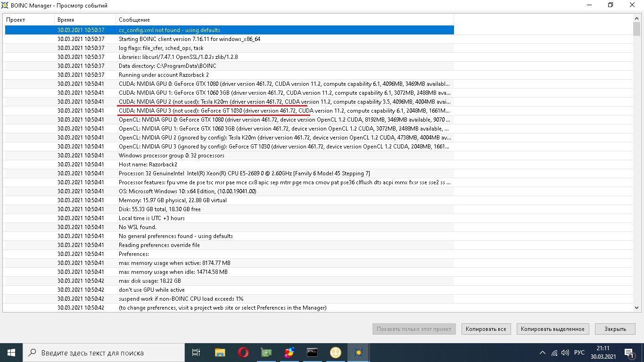Switch the РУС input language indicator
Screen dimensions: 644x362
tap(579, 353)
